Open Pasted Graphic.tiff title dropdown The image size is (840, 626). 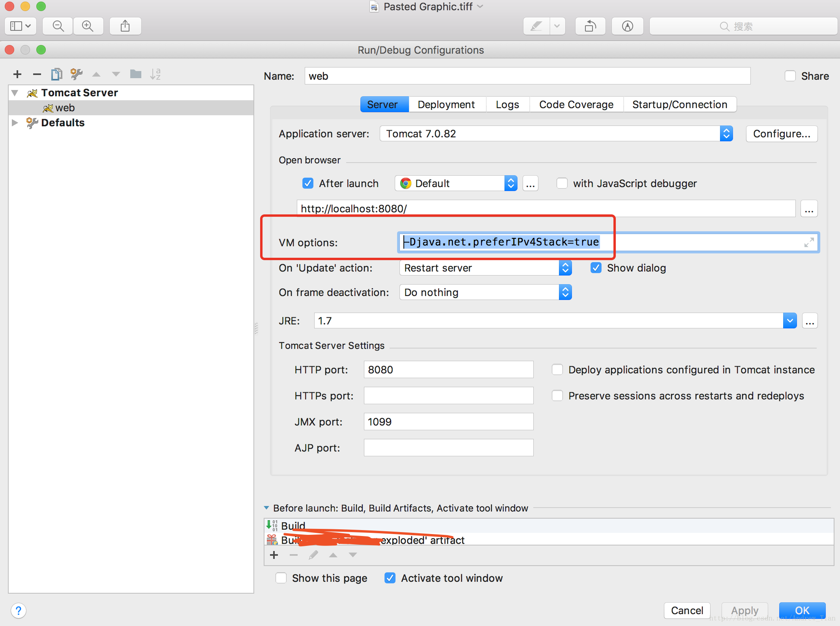click(x=480, y=7)
